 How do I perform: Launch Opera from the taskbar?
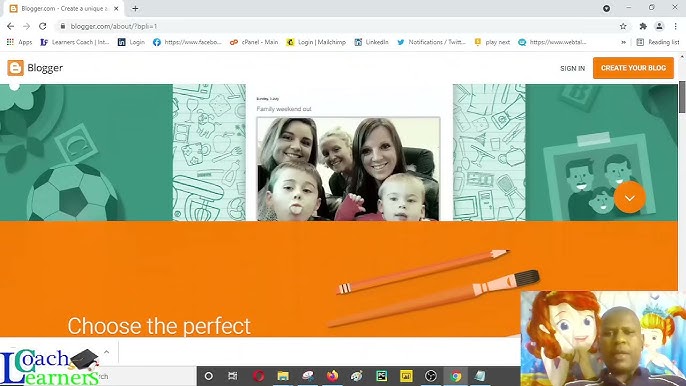point(259,376)
